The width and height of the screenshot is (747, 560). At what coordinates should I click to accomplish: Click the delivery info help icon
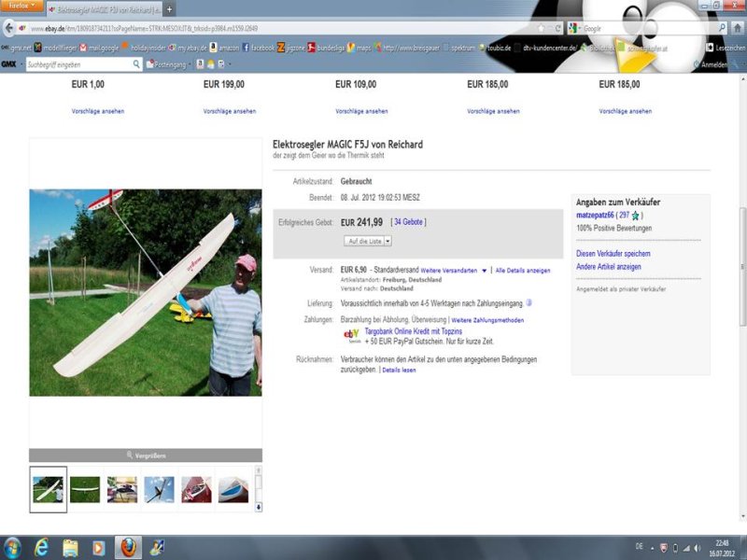529,302
